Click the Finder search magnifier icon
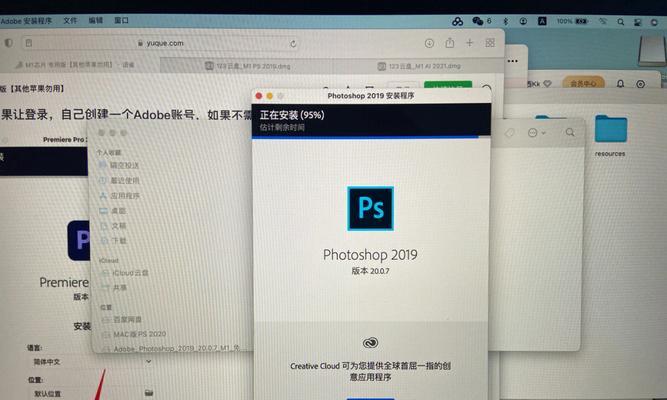The width and height of the screenshot is (667, 400). [570, 133]
